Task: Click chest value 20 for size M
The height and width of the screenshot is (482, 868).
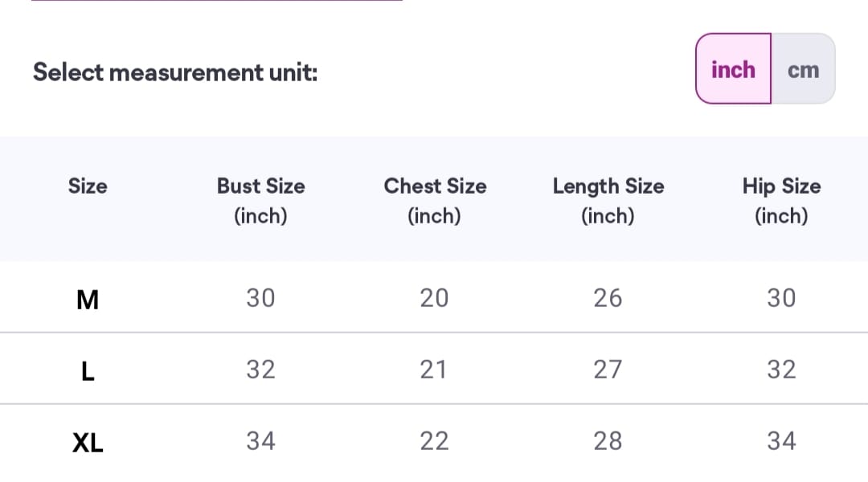Action: tap(434, 298)
